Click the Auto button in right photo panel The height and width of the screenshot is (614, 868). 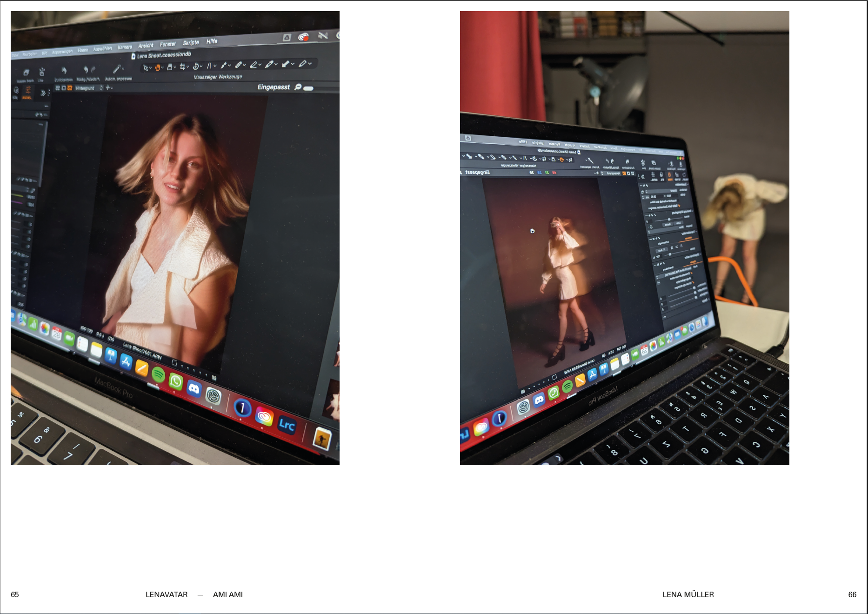pos(662,250)
